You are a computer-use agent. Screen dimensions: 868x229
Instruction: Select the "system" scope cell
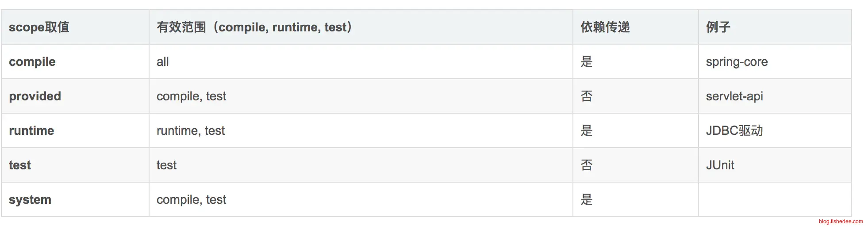pos(30,200)
